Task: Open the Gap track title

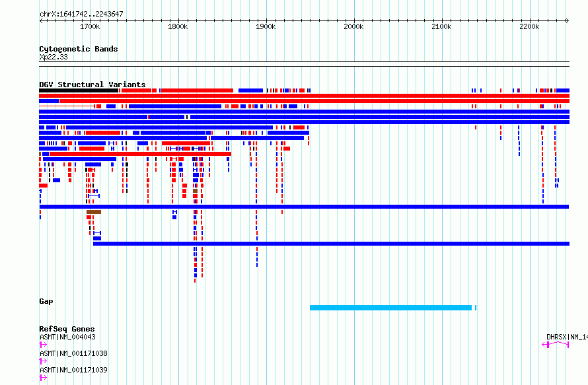Action: coord(46,301)
